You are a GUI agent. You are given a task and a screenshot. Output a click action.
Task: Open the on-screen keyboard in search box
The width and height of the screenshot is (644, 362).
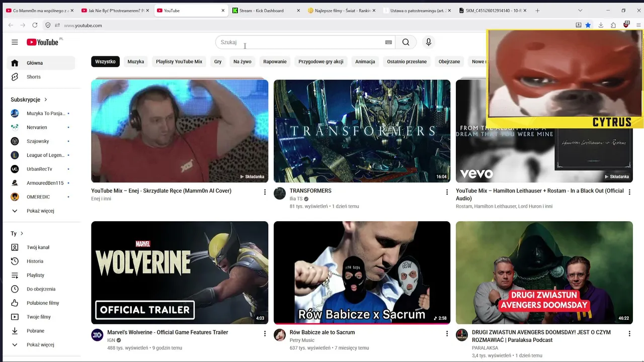coord(388,42)
